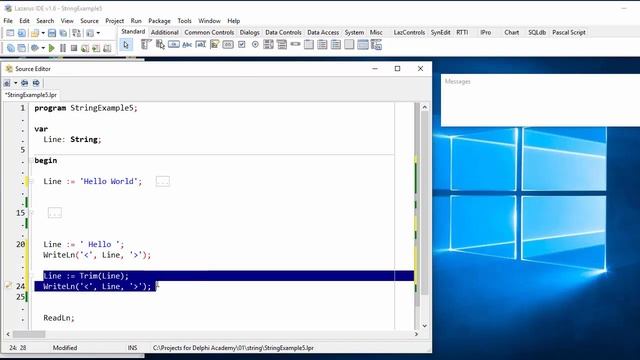The height and width of the screenshot is (360, 640).
Task: Open the File menu
Action: point(8,21)
